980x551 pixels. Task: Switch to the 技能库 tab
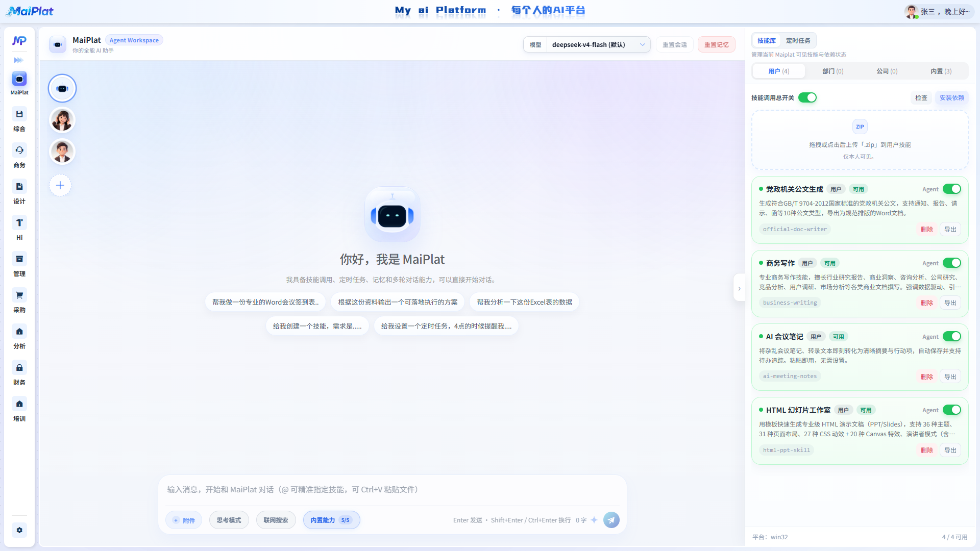766,40
